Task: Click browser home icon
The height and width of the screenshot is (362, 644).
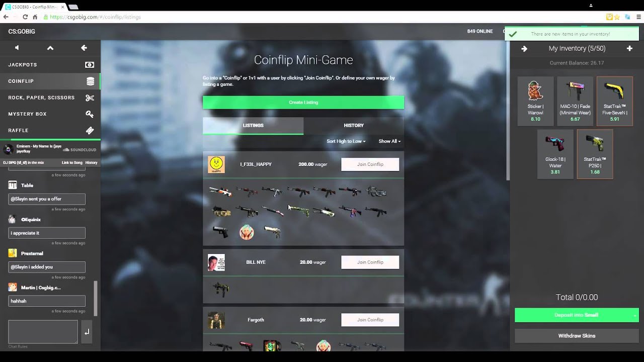Action: pos(35,17)
